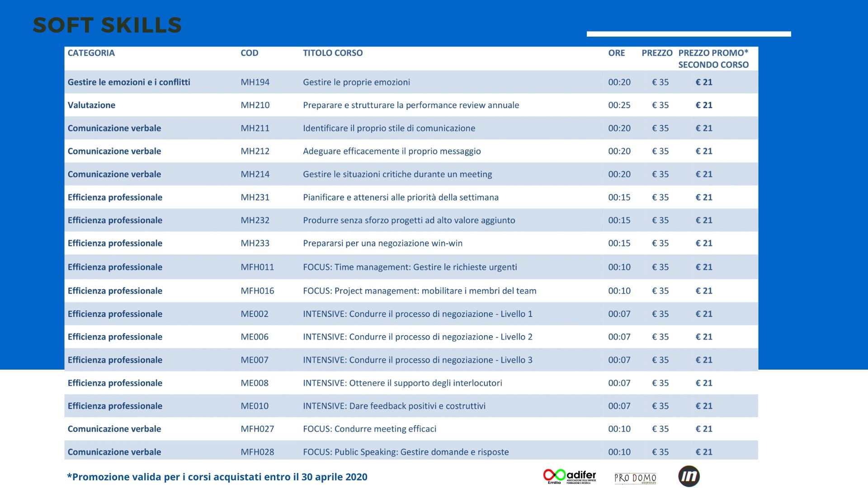The height and width of the screenshot is (488, 868).
Task: Click course code MH211
Action: point(255,128)
